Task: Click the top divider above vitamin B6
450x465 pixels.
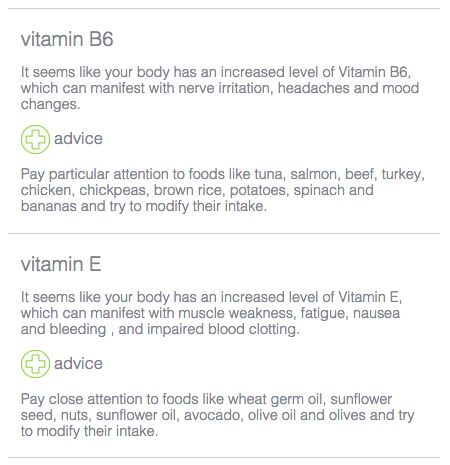Action: click(x=224, y=9)
